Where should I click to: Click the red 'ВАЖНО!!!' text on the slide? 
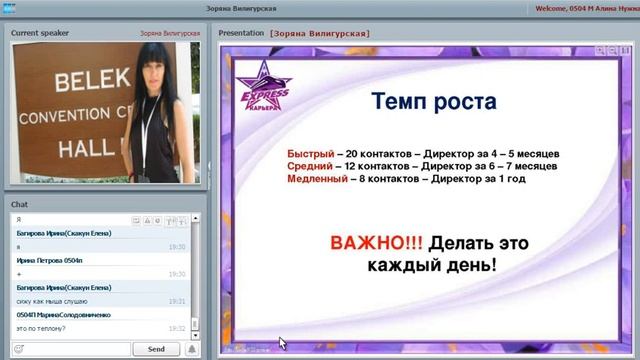(x=376, y=243)
